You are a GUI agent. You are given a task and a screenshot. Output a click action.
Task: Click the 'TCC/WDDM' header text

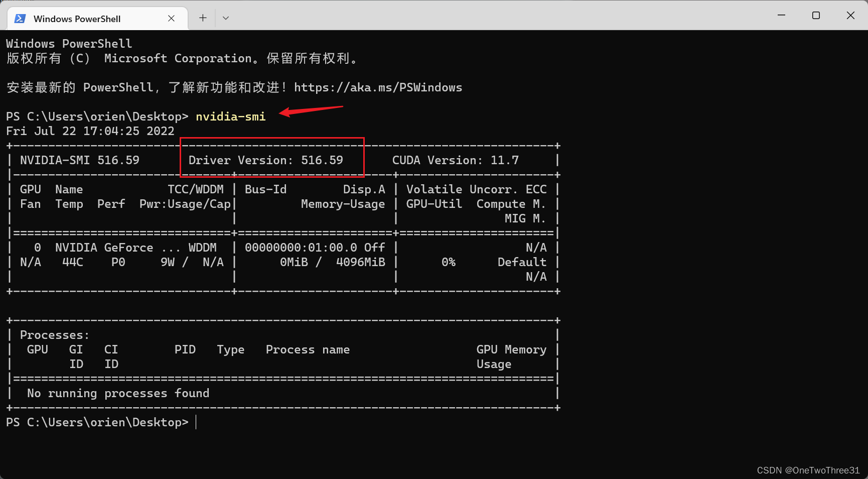pyautogui.click(x=196, y=189)
